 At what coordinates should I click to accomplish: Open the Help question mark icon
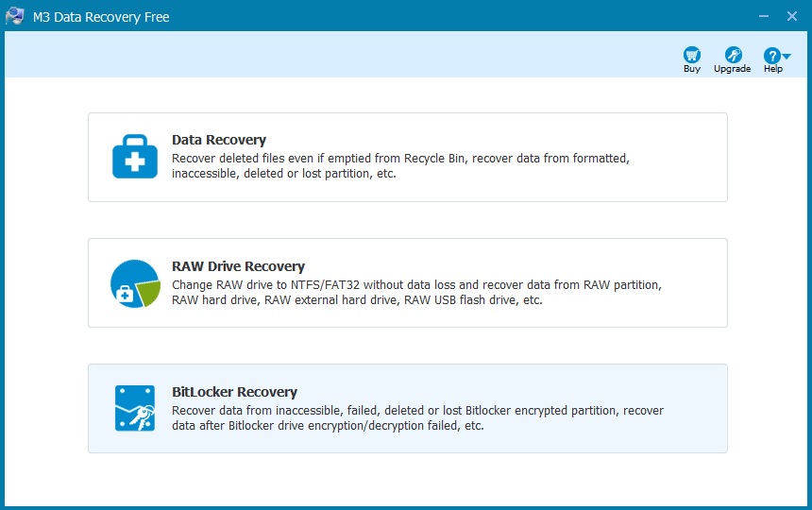pyautogui.click(x=771, y=55)
